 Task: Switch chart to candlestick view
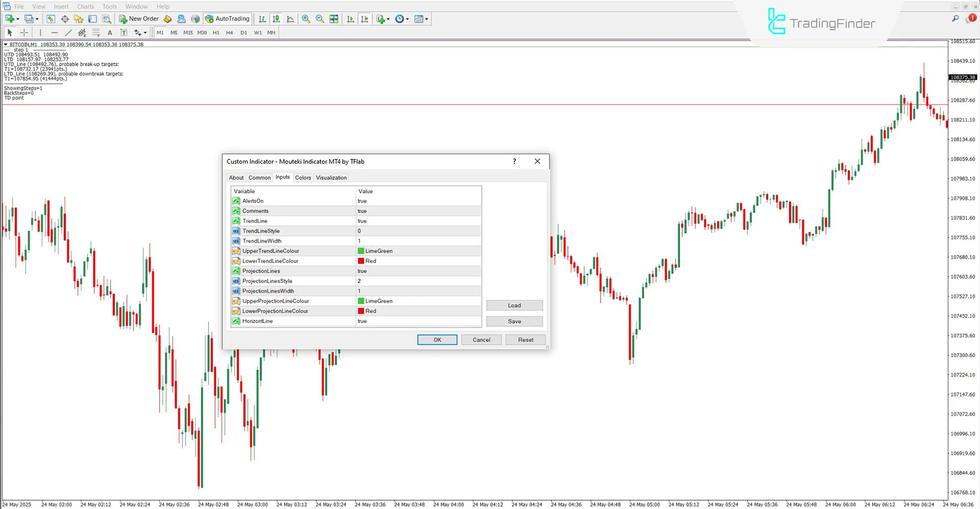pyautogui.click(x=276, y=19)
